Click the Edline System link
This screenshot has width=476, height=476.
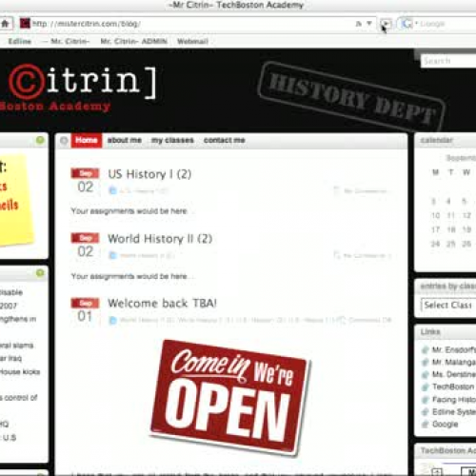pos(454,412)
